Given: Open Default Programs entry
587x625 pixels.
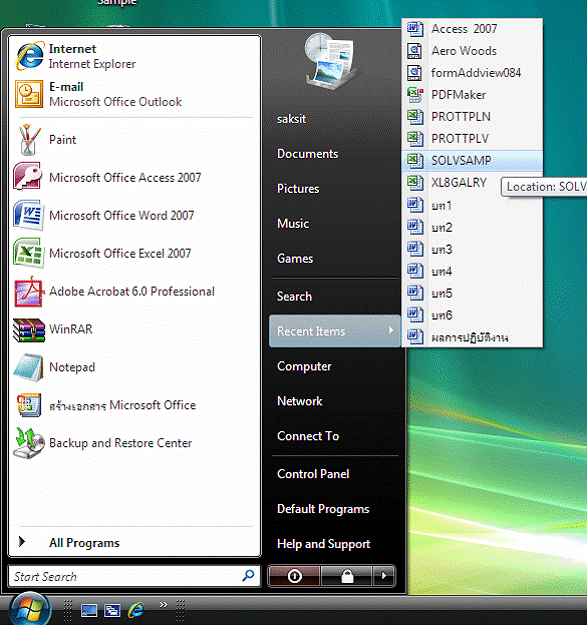Looking at the screenshot, I should (x=323, y=509).
